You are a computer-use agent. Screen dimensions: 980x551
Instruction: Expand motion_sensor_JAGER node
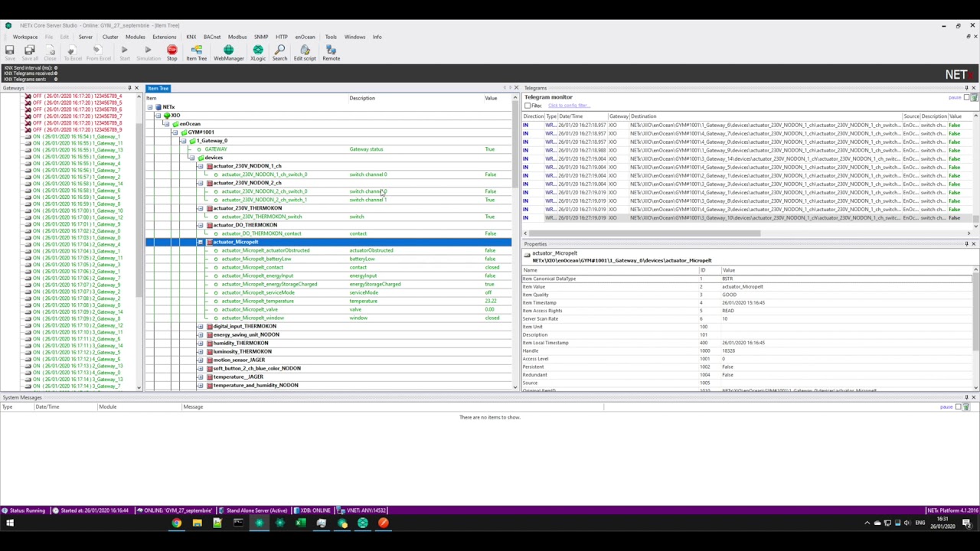[200, 360]
